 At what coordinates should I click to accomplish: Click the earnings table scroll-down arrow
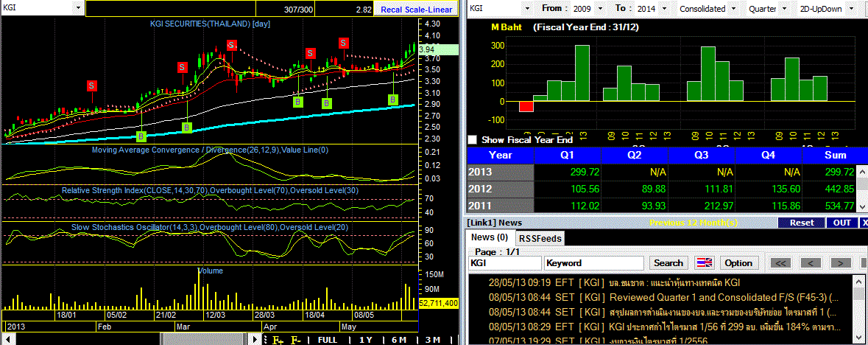862,206
